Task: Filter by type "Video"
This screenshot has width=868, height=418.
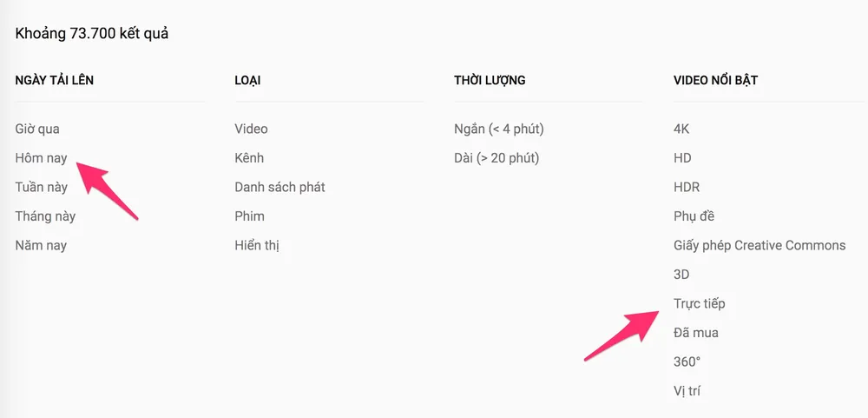Action: click(x=251, y=129)
